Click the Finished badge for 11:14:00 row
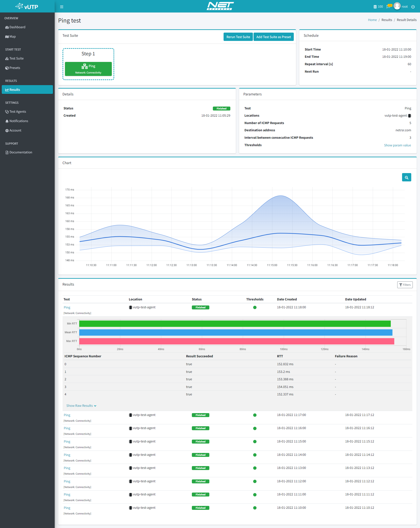420x528 pixels. tap(200, 455)
